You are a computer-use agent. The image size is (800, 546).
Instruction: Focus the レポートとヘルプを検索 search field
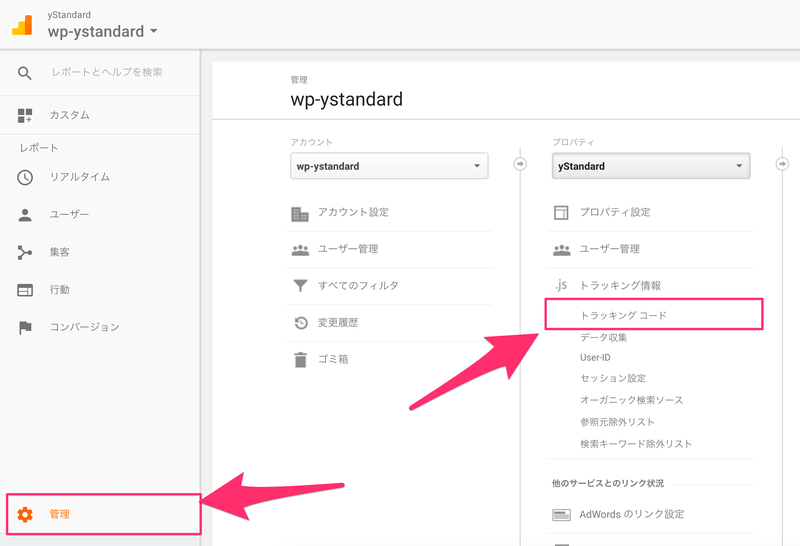point(107,72)
